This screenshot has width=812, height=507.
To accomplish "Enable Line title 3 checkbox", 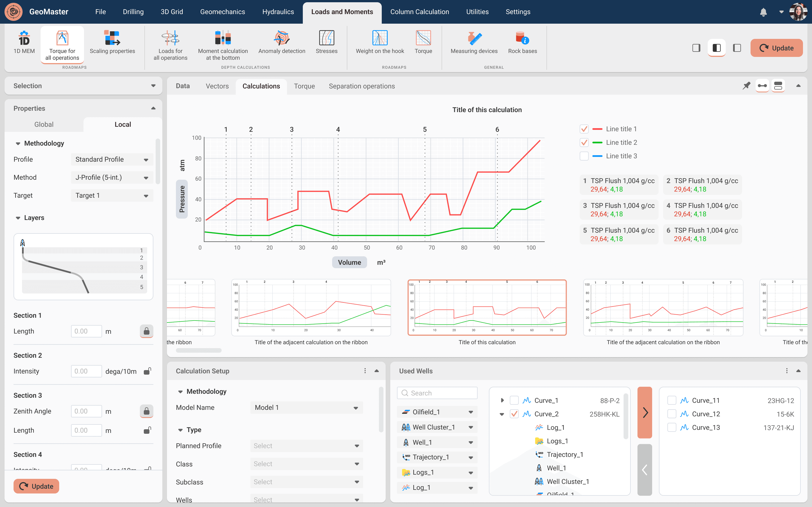I will tap(584, 156).
